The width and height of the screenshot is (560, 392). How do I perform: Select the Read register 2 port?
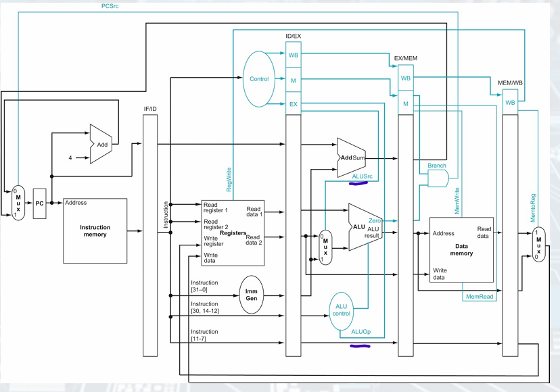tap(216, 224)
